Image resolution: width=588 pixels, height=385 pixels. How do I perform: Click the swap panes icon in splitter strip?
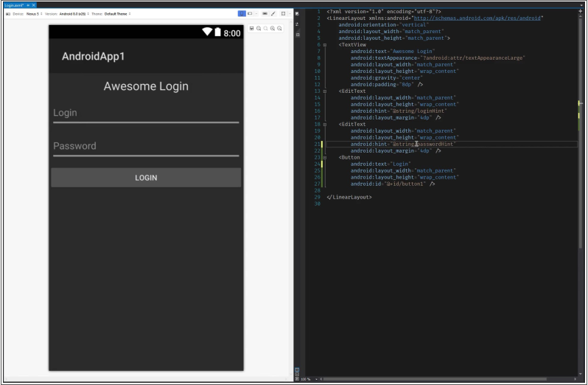point(297,24)
